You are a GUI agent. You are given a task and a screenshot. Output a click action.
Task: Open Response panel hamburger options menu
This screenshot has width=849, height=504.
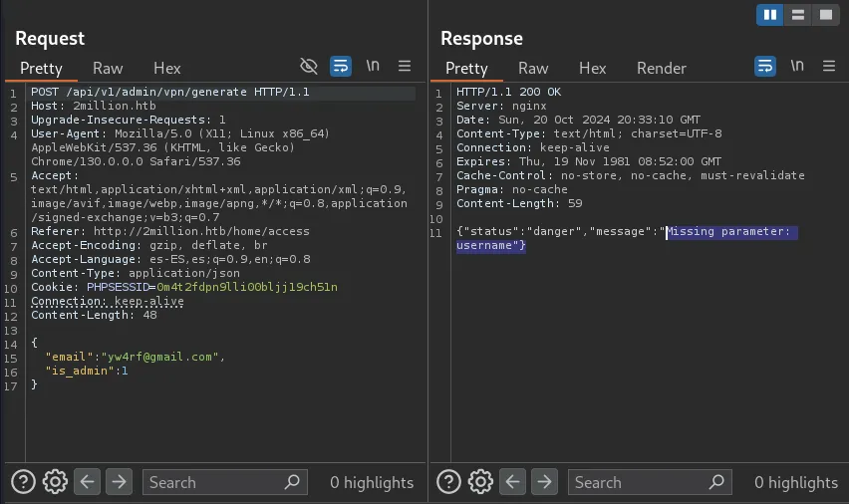pos(829,67)
